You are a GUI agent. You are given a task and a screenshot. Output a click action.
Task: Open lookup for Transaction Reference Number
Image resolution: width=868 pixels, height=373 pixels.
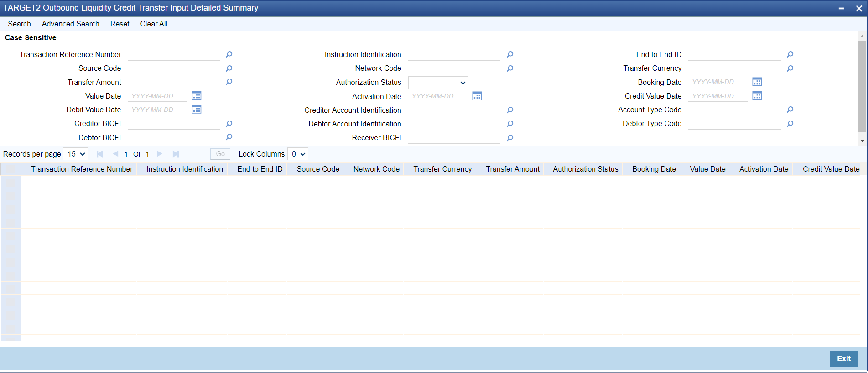(229, 54)
